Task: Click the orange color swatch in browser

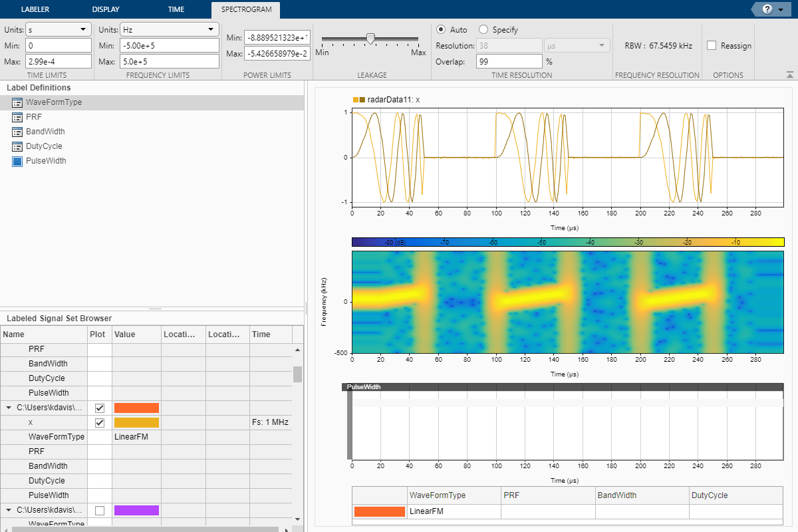Action: (x=136, y=408)
